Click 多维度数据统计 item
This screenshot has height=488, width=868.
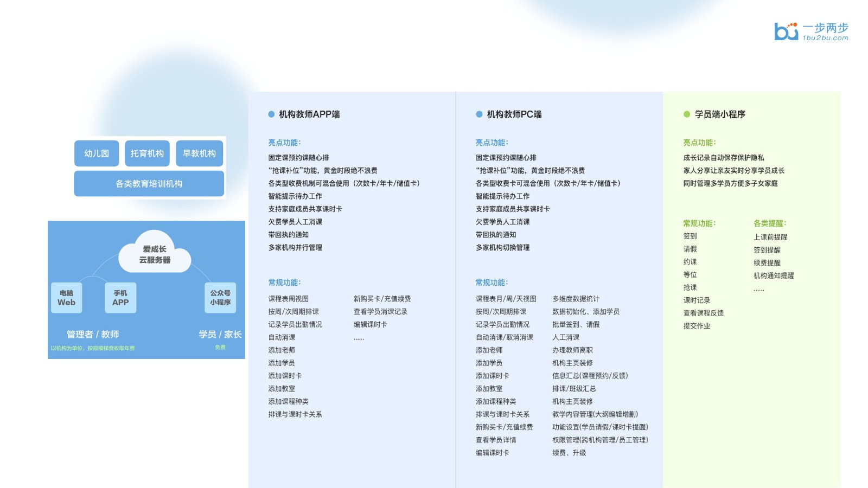576,299
